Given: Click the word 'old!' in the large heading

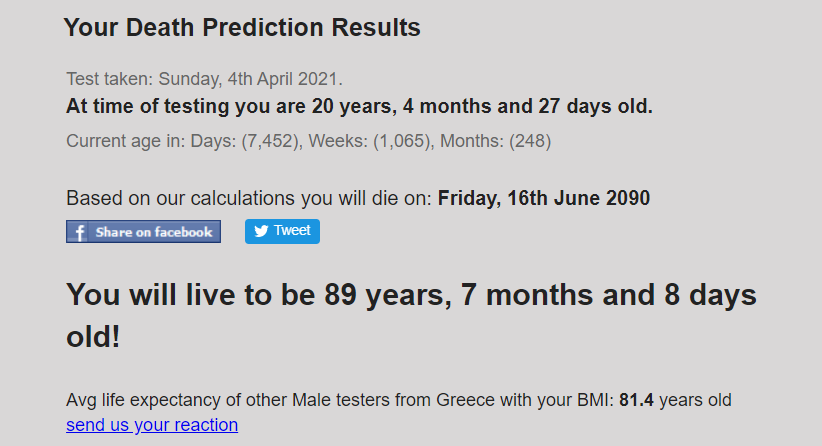Looking at the screenshot, I should tap(93, 336).
